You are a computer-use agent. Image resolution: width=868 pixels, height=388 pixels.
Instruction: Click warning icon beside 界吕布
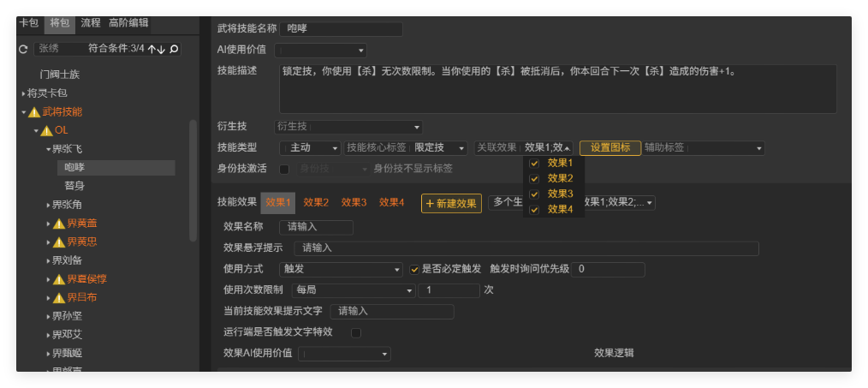click(59, 298)
